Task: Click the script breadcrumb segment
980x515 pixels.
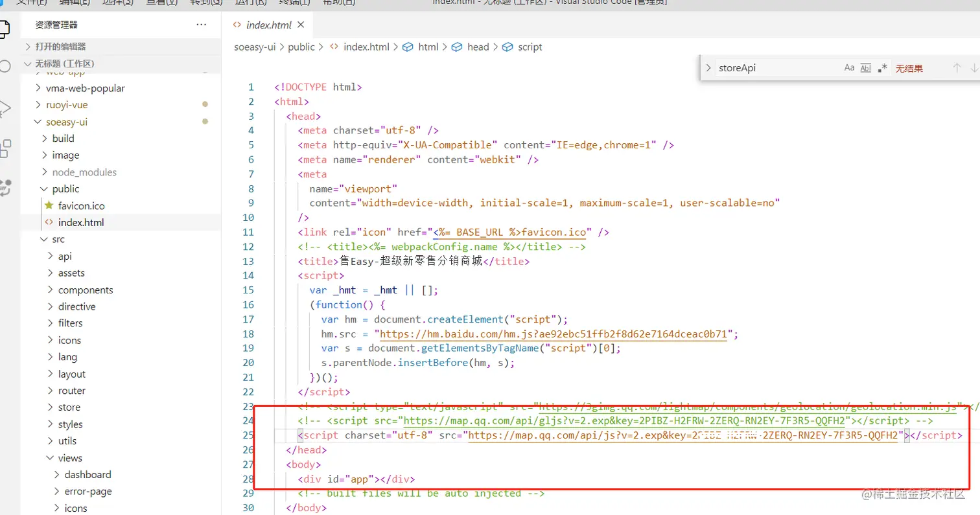Action: coord(530,47)
